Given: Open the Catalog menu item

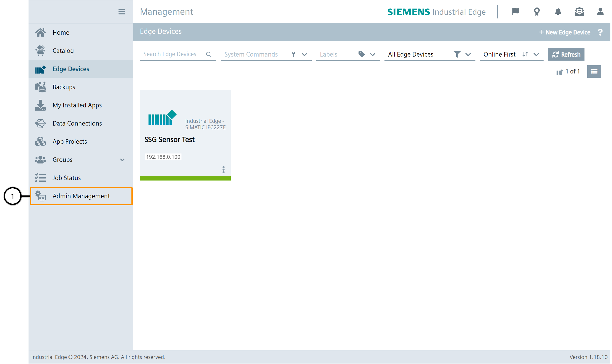Looking at the screenshot, I should tap(63, 51).
